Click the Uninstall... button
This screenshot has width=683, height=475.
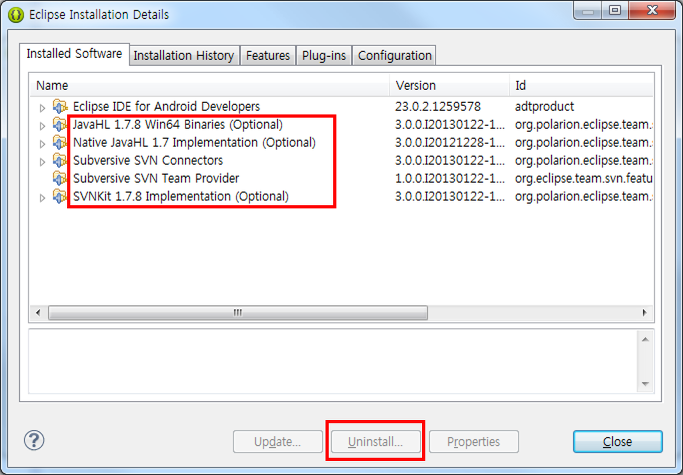tap(375, 442)
